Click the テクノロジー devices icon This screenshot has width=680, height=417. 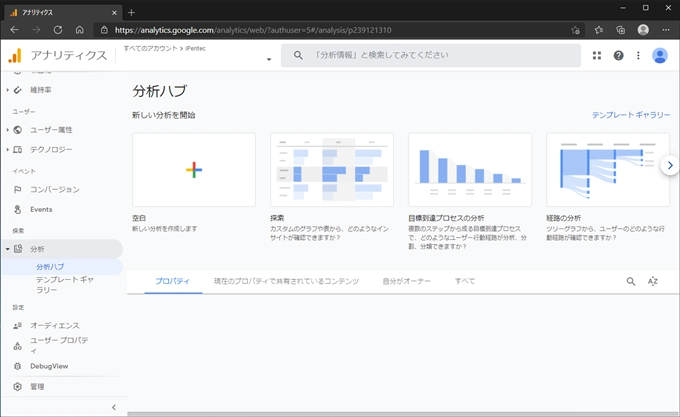pyautogui.click(x=17, y=150)
